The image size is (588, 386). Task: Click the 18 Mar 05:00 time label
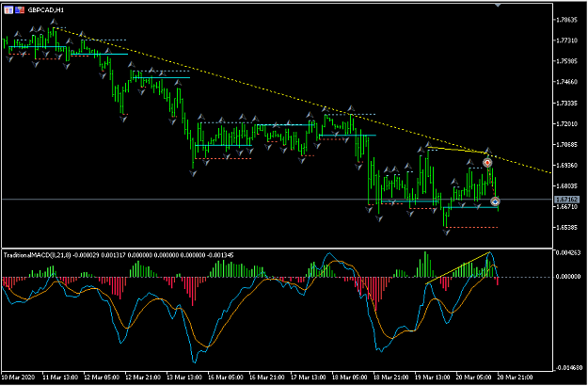point(350,377)
